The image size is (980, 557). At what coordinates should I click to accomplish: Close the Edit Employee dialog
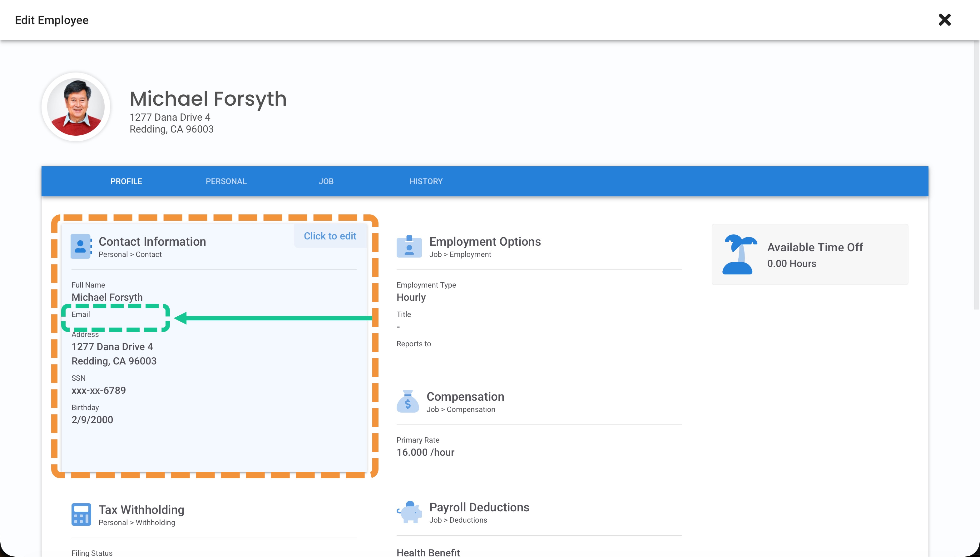click(x=944, y=20)
